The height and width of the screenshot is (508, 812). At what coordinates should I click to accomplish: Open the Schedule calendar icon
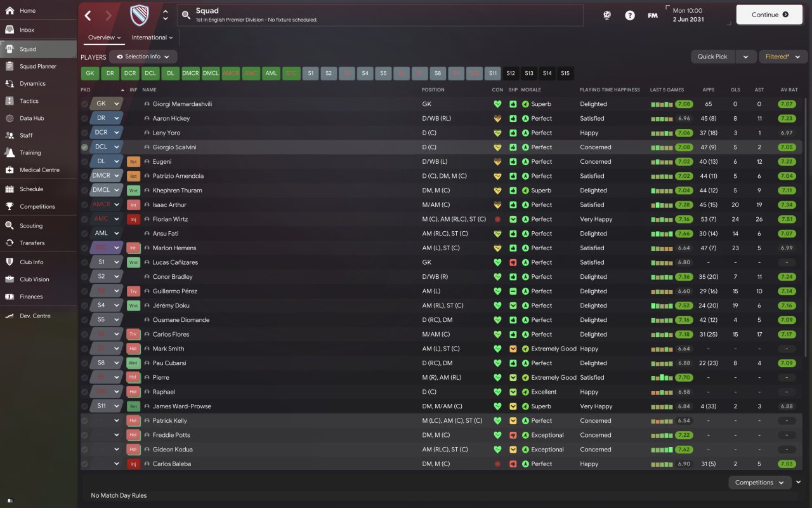[10, 189]
